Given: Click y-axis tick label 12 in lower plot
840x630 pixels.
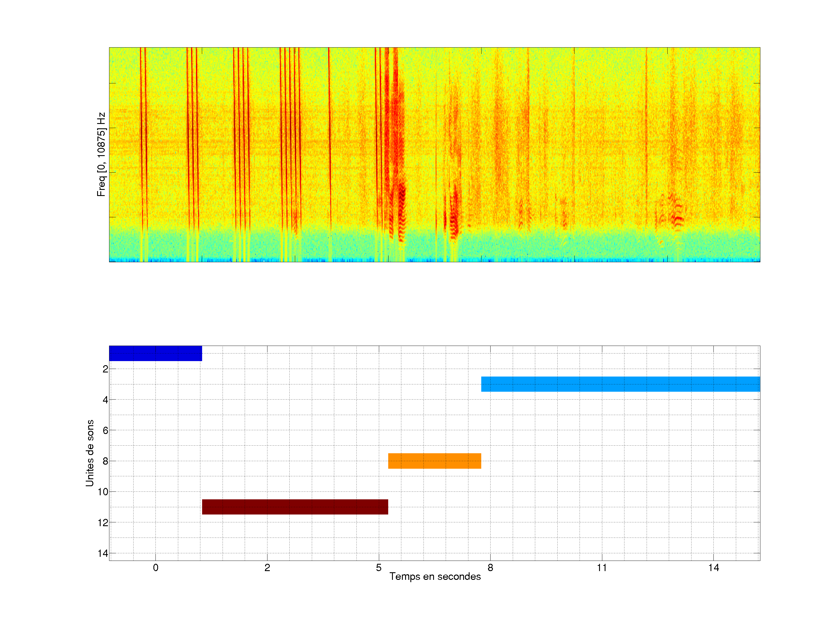Looking at the screenshot, I should 103,523.
